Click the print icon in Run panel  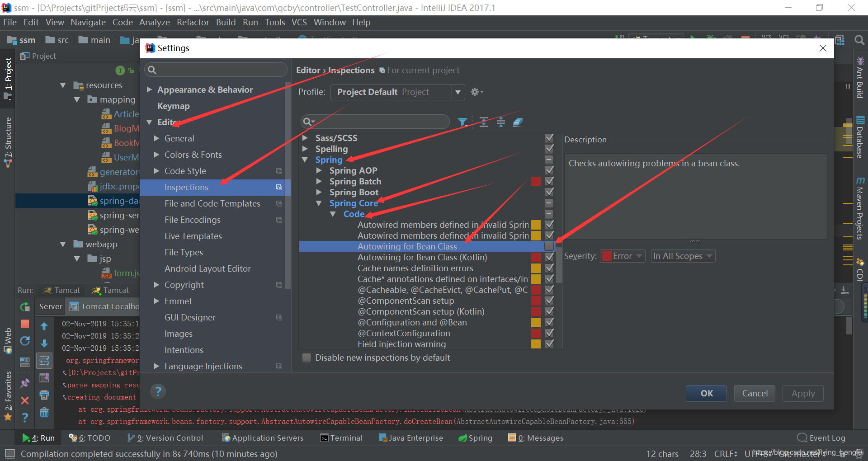click(x=44, y=395)
